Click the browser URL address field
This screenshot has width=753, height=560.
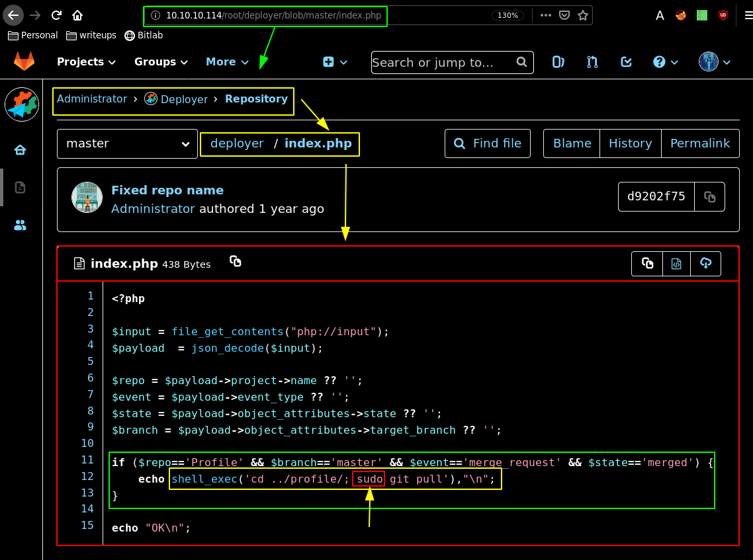pos(274,15)
